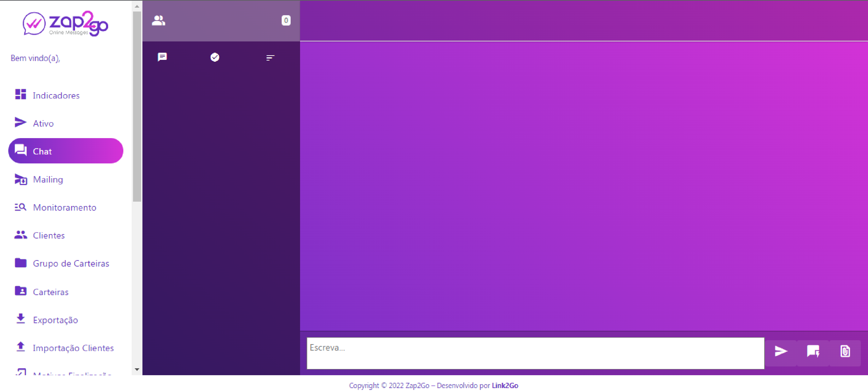Open Monitoramento from sidebar
868x392 pixels.
(x=64, y=207)
